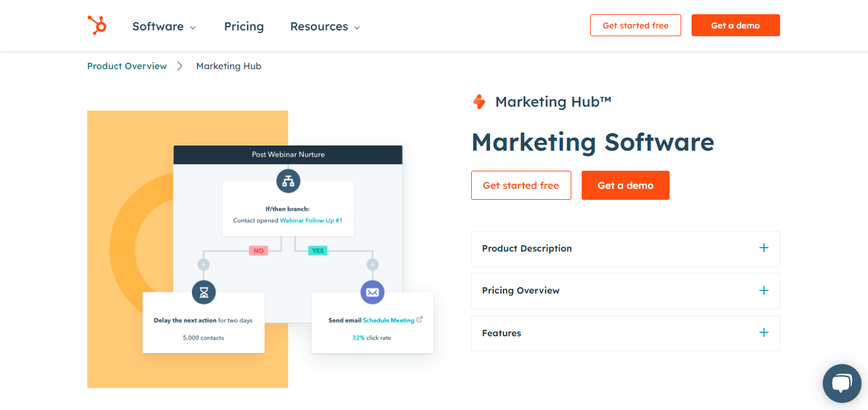Expand the Product Description section
Screen dimensions: 868x410
[x=626, y=248]
